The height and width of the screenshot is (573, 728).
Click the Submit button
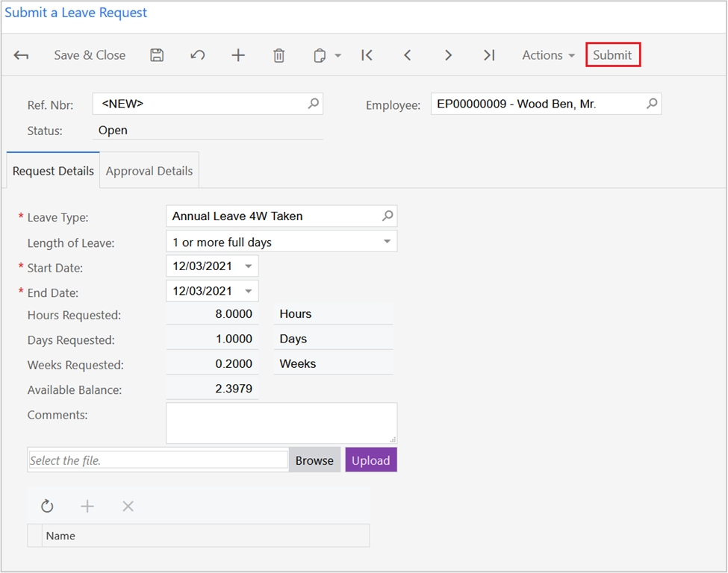pyautogui.click(x=613, y=54)
